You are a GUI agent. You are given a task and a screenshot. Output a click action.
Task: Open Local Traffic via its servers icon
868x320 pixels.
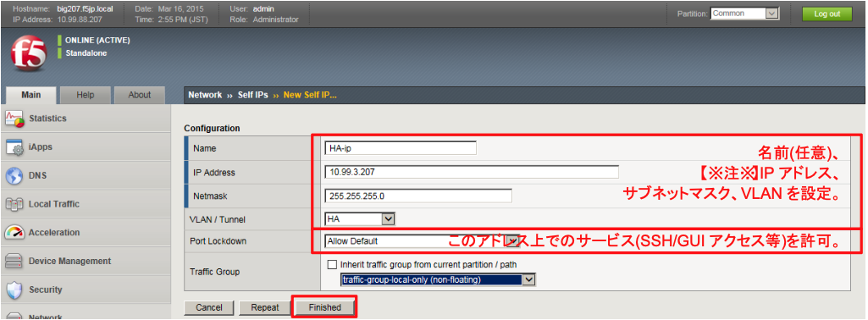point(15,204)
